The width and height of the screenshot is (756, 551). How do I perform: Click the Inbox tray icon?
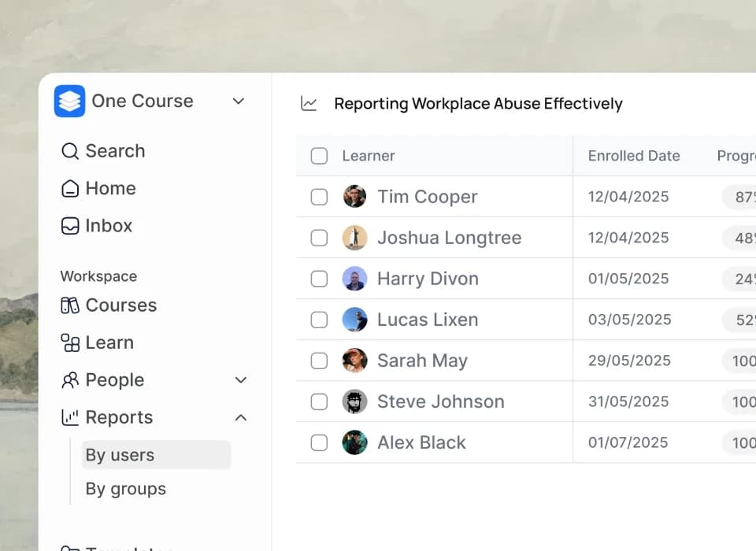tap(70, 226)
